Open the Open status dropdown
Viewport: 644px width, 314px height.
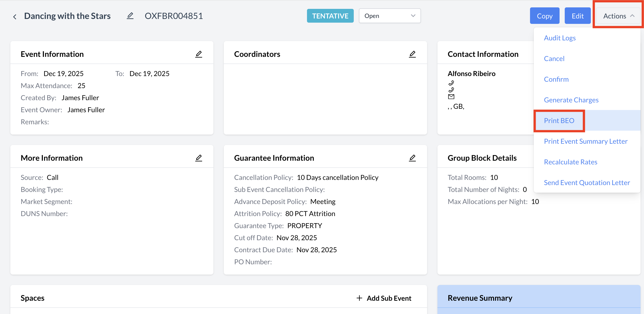click(389, 16)
